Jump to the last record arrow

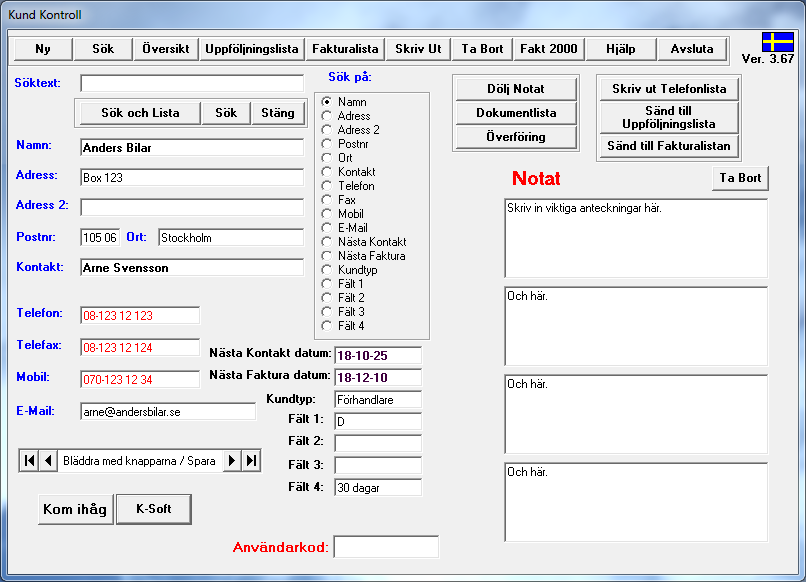(x=251, y=460)
